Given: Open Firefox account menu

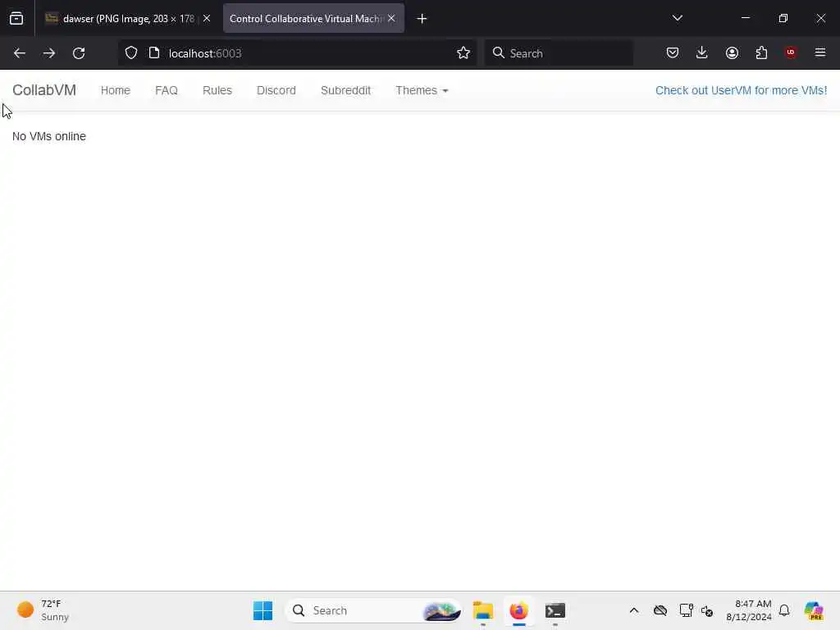Looking at the screenshot, I should 732,53.
